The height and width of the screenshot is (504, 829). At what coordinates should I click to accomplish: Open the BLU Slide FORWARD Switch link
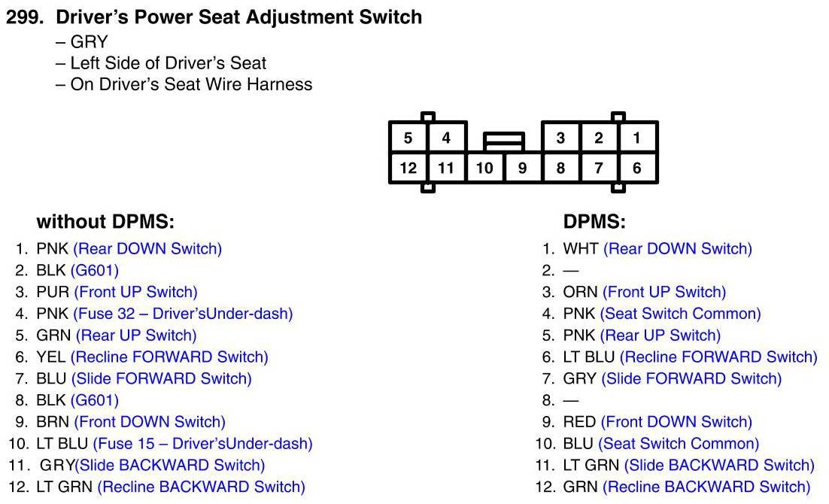[161, 378]
